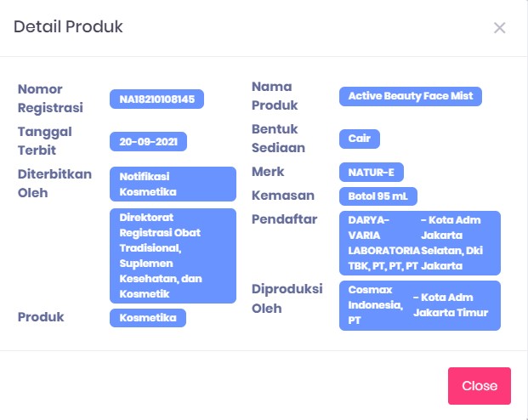
Task: Click the Tanggal Terbit label
Action: point(44,141)
